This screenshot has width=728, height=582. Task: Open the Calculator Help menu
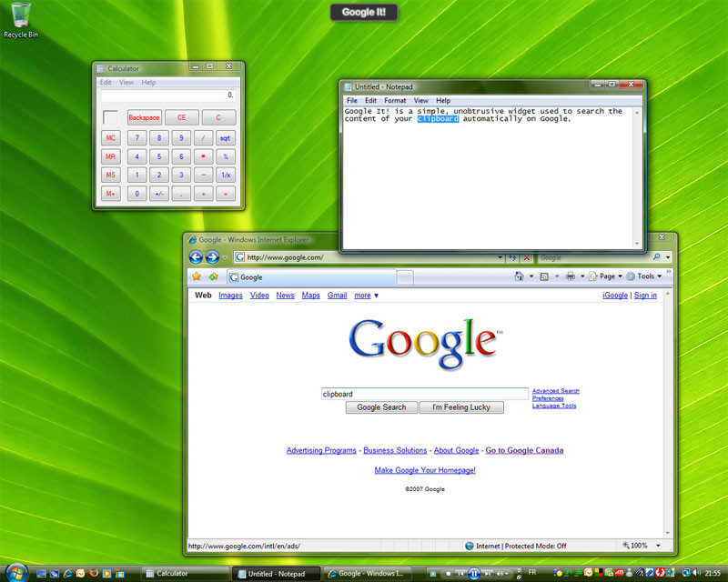[x=148, y=82]
